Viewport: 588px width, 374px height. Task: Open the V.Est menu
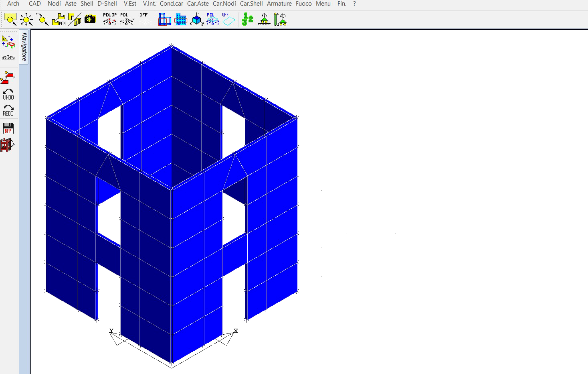pyautogui.click(x=130, y=4)
